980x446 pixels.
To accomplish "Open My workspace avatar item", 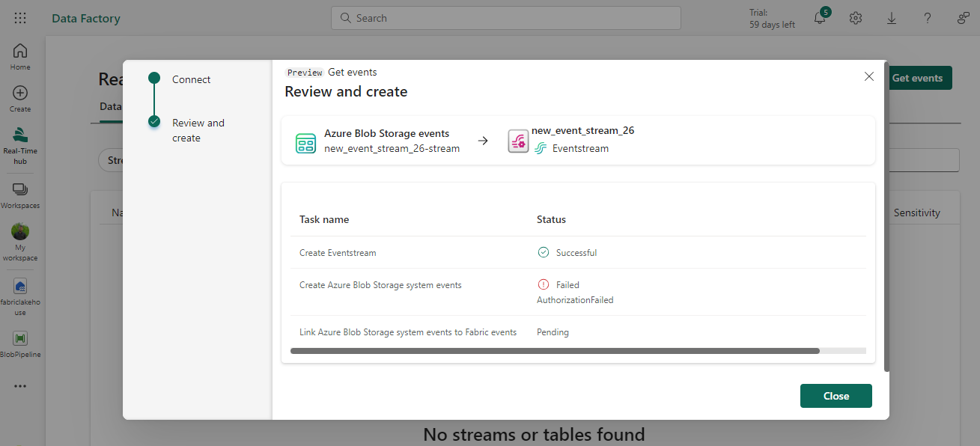I will [x=20, y=242].
